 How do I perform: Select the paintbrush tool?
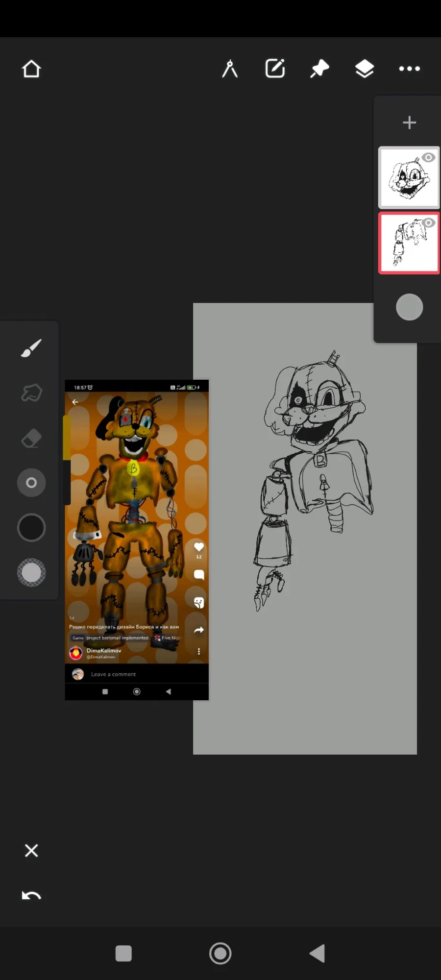[31, 348]
